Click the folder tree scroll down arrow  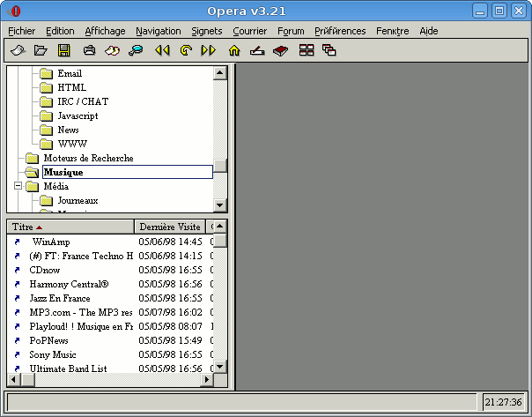click(x=220, y=205)
